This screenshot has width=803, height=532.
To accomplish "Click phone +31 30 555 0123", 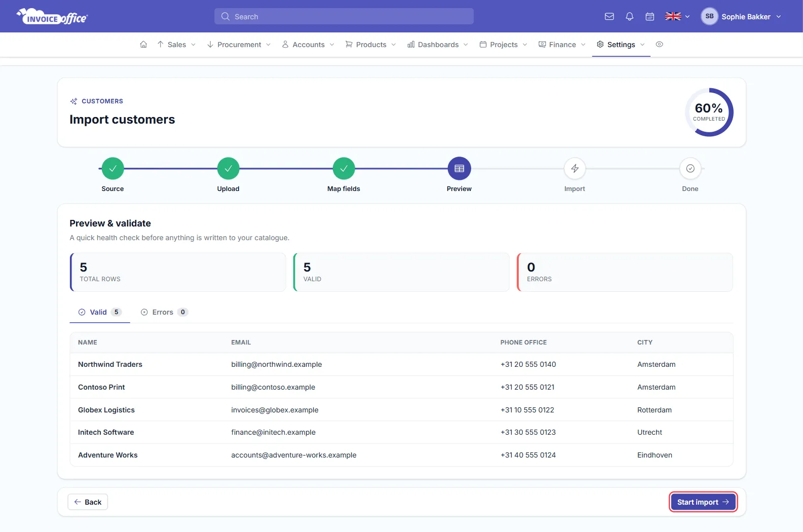I will tap(528, 432).
